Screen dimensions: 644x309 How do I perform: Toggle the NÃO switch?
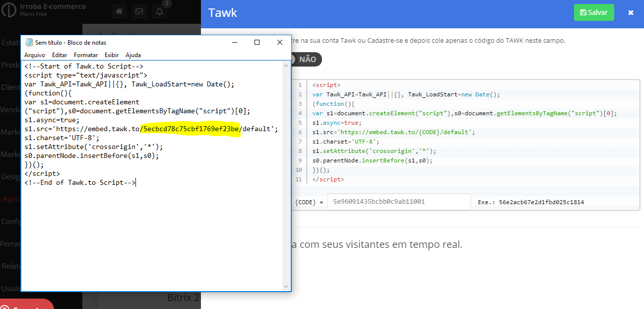tap(306, 59)
